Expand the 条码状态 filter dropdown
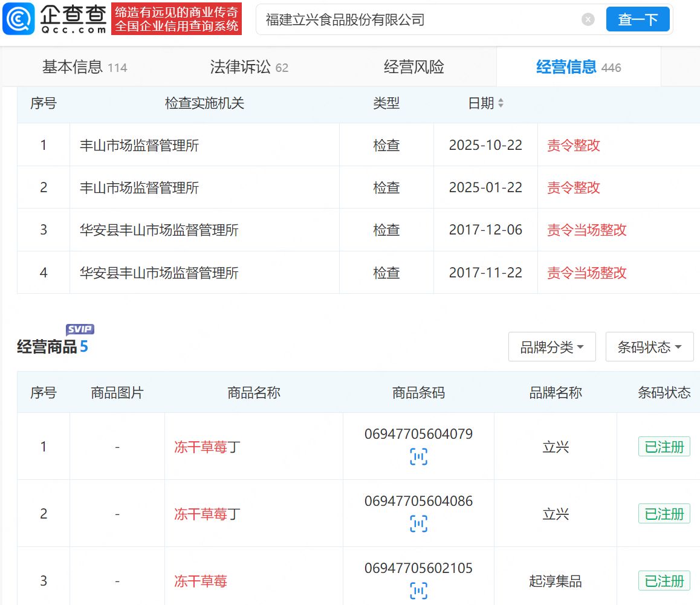 [649, 347]
